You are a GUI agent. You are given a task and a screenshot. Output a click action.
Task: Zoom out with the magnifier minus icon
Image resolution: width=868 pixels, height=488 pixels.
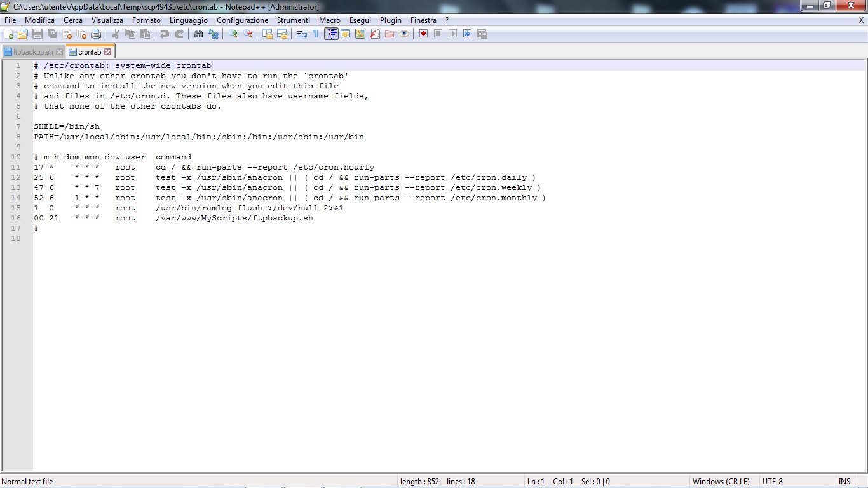[x=248, y=34]
